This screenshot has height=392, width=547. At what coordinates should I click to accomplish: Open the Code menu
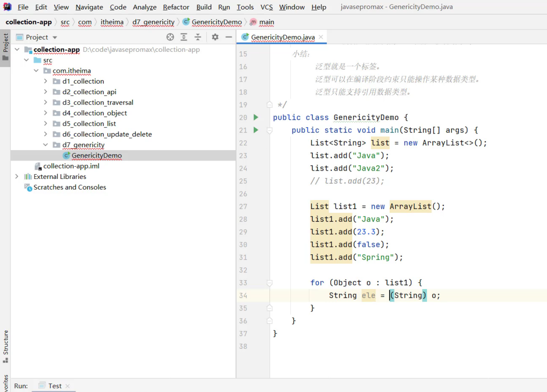(118, 7)
